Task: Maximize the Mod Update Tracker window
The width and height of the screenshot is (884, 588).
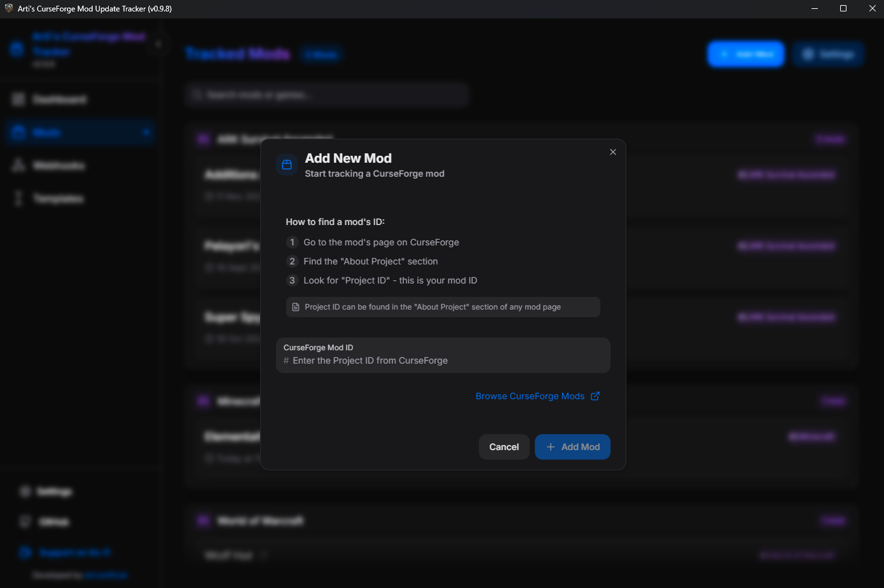Action: click(843, 8)
